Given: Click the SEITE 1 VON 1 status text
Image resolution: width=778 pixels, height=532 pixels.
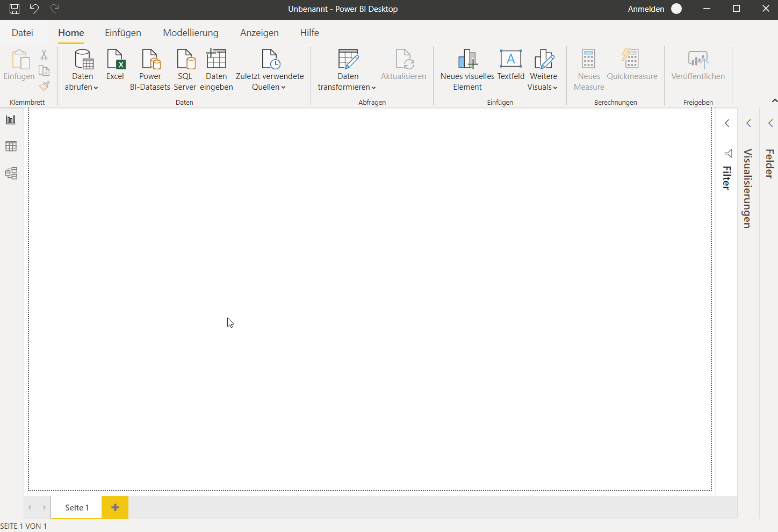Looking at the screenshot, I should click(x=24, y=526).
